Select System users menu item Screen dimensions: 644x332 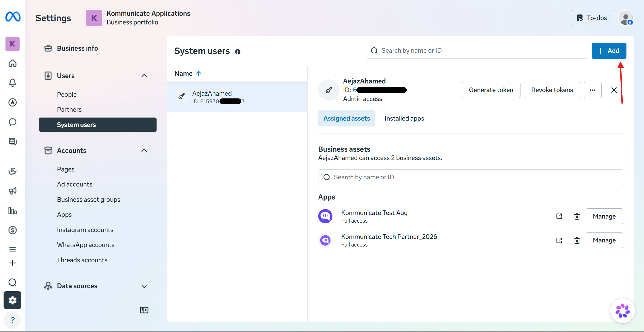point(98,125)
